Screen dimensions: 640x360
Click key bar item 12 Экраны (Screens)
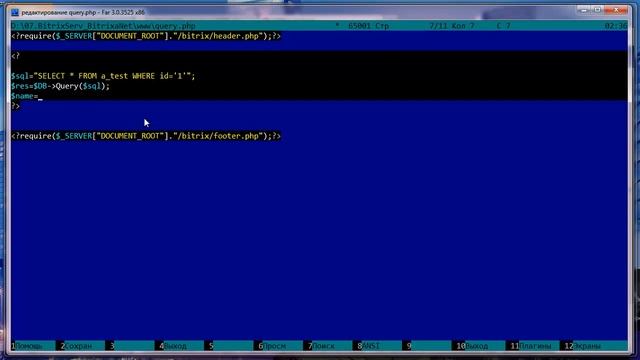click(x=583, y=346)
